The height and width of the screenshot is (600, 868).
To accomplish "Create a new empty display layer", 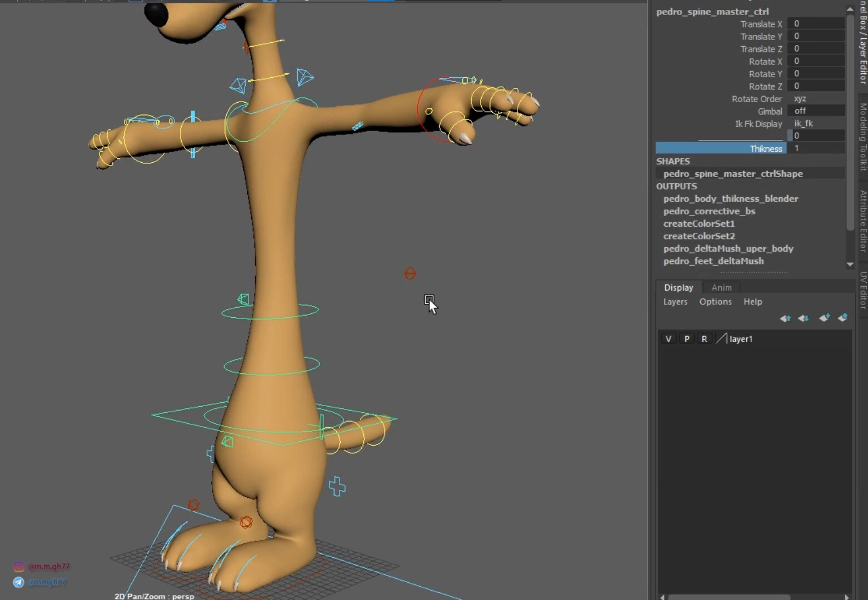I will click(x=824, y=318).
